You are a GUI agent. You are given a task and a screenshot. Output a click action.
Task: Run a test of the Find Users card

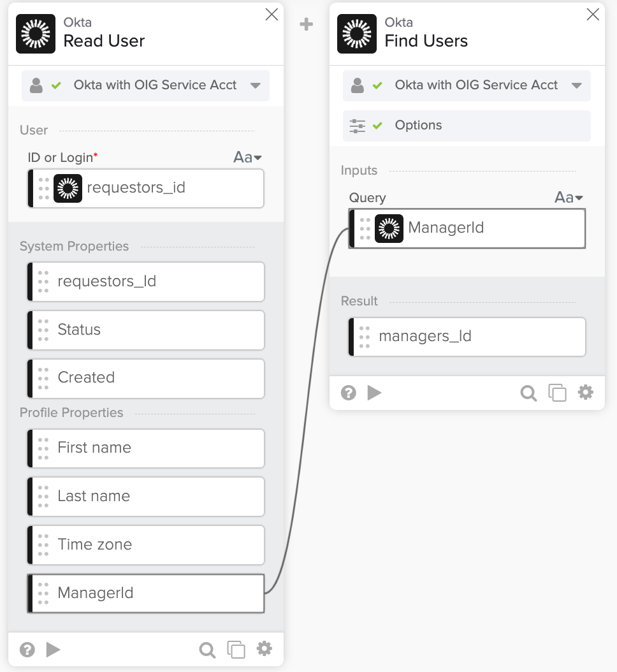click(375, 393)
